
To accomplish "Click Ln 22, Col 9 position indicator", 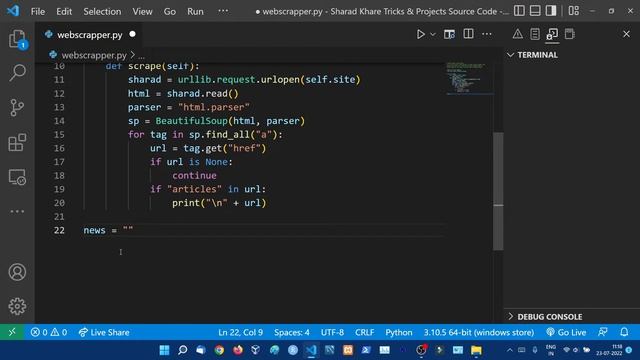I will coord(240,332).
